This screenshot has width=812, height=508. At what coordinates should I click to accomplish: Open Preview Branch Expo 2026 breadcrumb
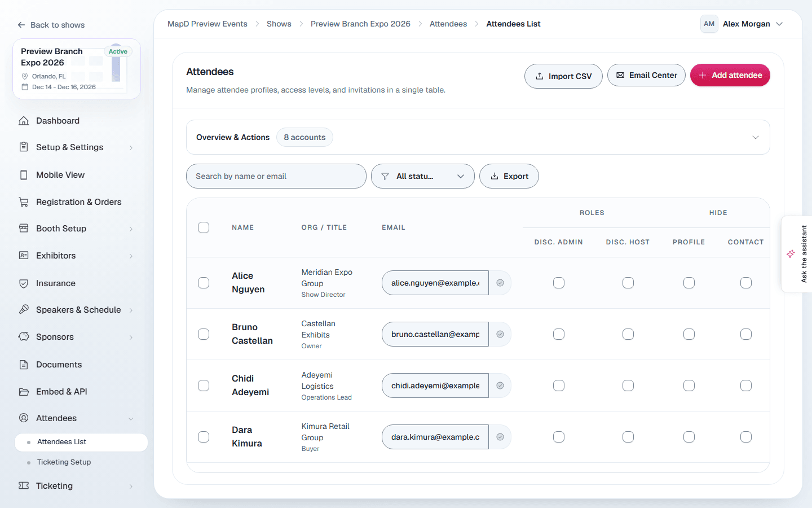click(x=360, y=24)
